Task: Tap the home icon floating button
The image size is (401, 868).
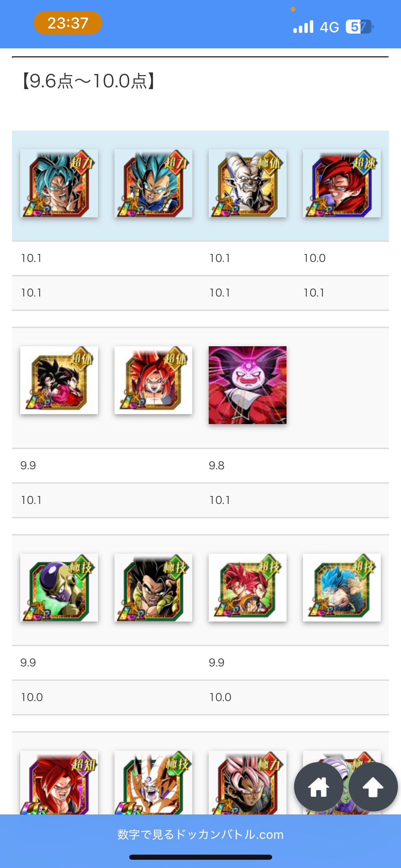Action: [x=319, y=787]
